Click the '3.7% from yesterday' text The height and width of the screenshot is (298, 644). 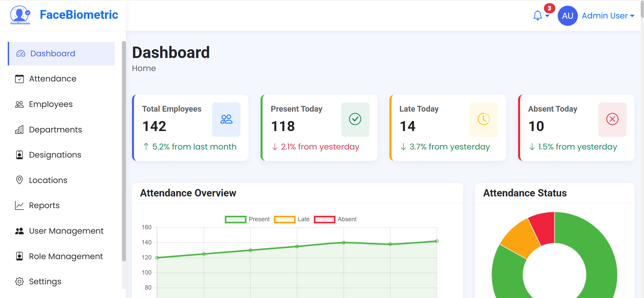[450, 147]
